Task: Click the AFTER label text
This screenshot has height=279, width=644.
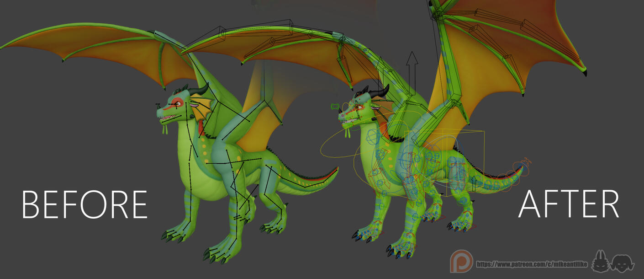Action: [x=569, y=204]
